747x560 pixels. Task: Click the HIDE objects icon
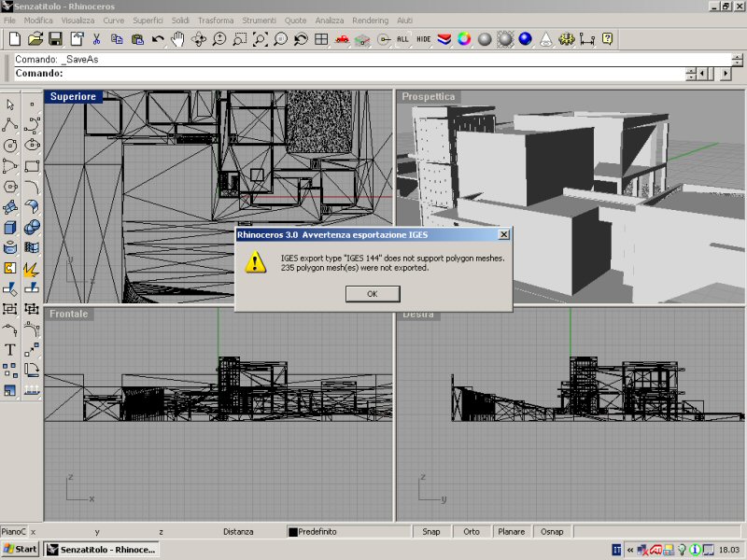[424, 39]
